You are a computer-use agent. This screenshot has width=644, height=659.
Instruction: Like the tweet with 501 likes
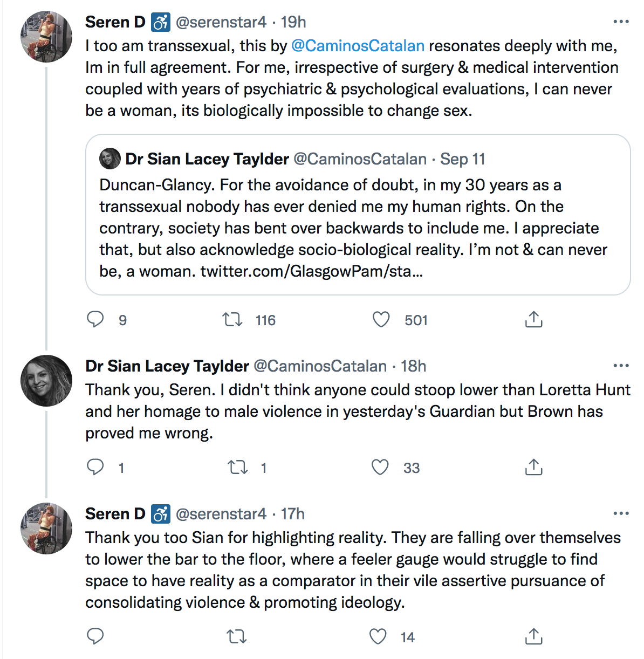pos(381,319)
